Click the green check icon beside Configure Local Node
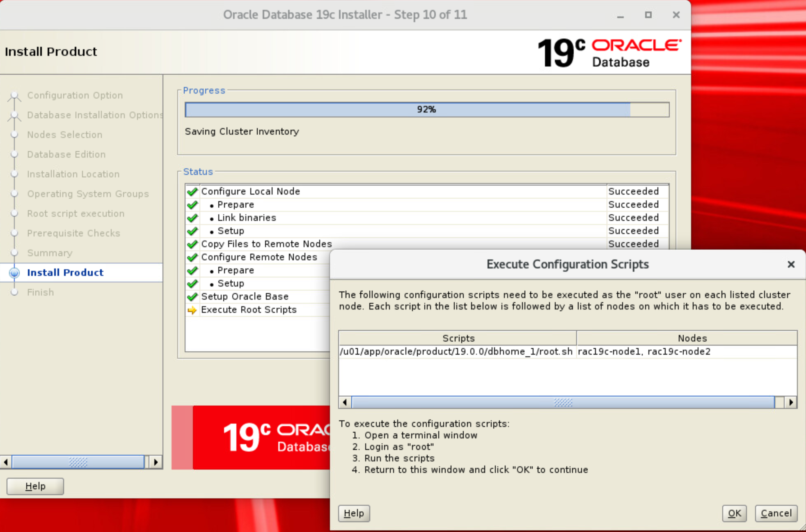Screen dimensions: 806x532 (192, 191)
